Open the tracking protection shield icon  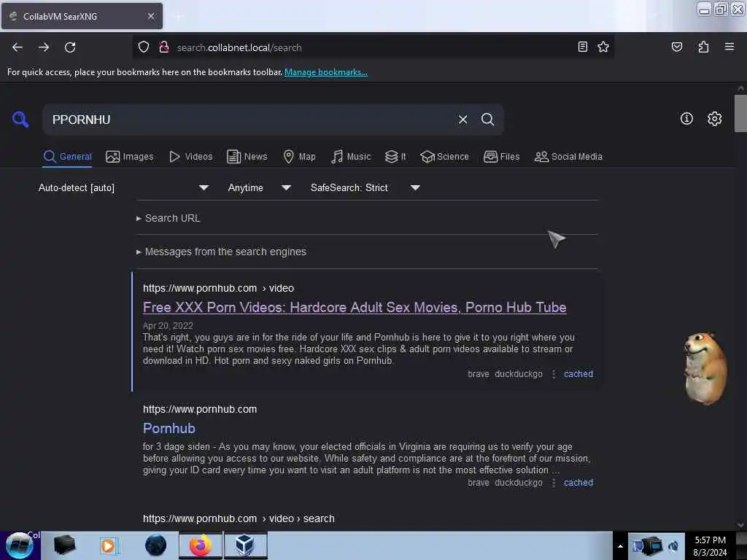point(144,47)
